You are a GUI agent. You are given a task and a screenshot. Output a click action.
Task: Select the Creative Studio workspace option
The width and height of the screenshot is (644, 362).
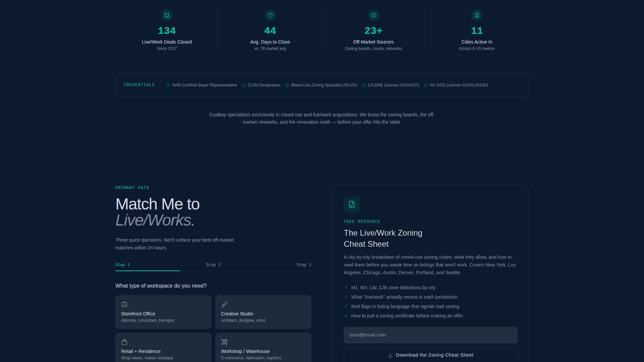[263, 312]
